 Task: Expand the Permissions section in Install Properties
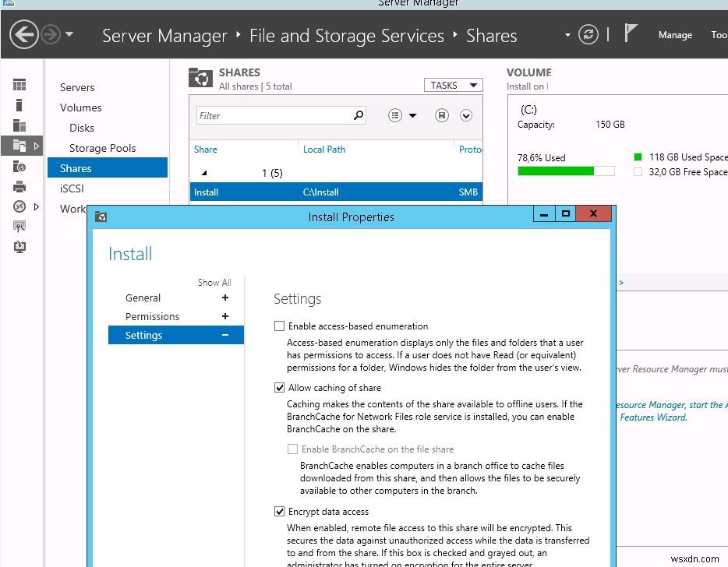tap(224, 316)
